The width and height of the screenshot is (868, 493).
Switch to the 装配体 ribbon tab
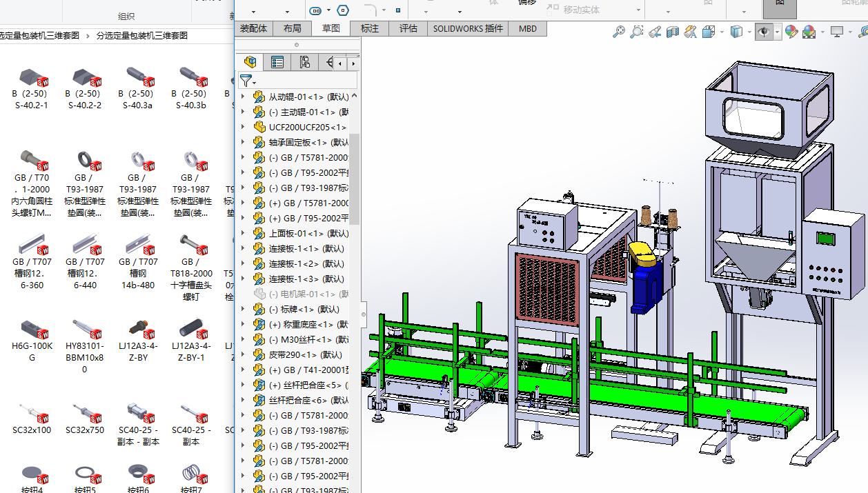tap(253, 28)
